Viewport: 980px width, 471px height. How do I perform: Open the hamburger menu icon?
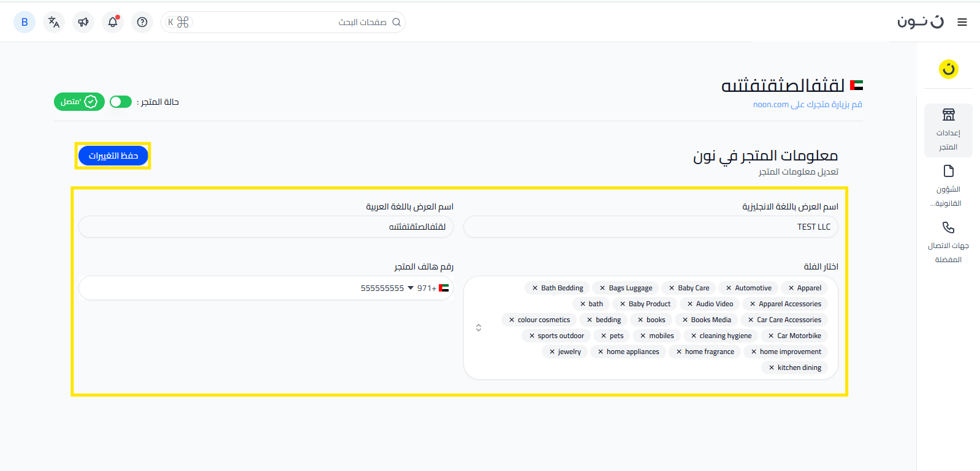(962, 22)
